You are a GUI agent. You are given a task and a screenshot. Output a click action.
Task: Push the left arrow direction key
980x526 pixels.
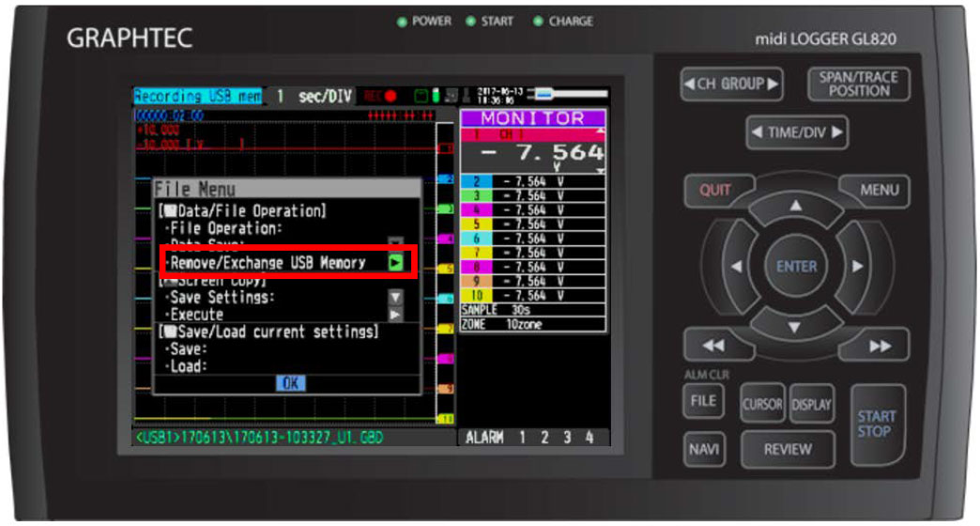(x=738, y=266)
